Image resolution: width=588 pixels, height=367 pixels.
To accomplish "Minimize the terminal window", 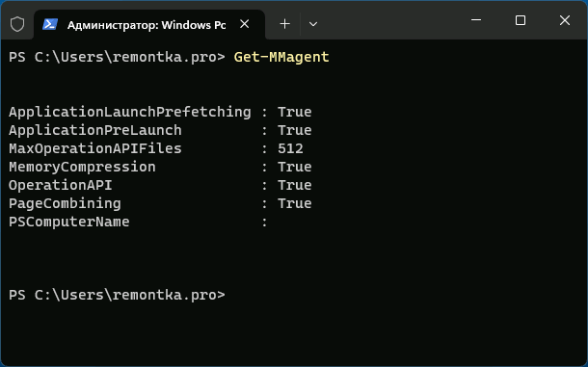I will point(476,20).
